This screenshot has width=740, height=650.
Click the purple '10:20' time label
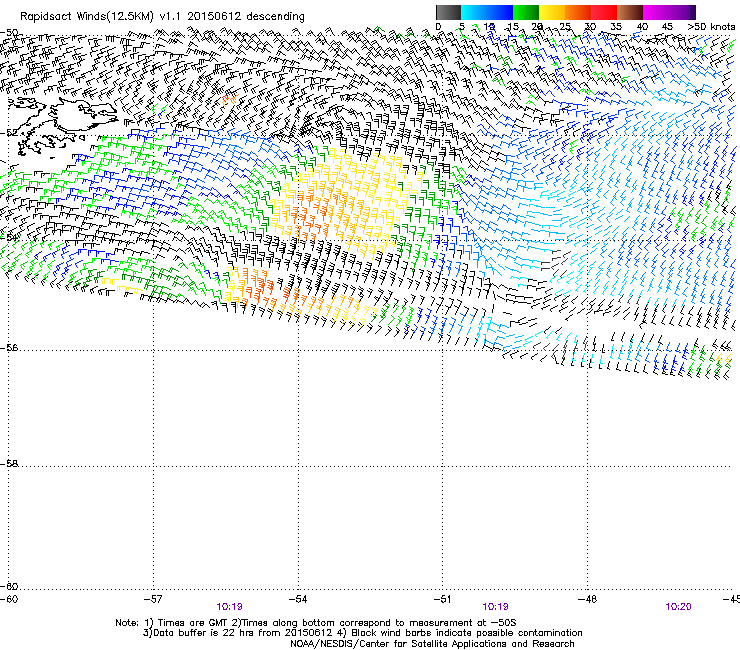pos(678,607)
